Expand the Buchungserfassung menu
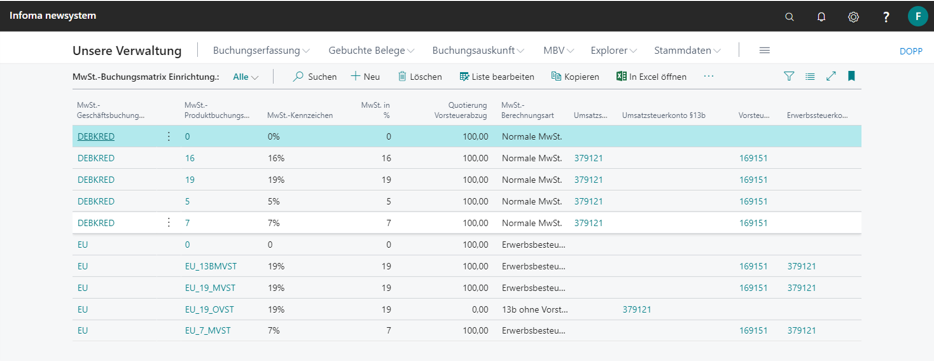 [x=261, y=51]
